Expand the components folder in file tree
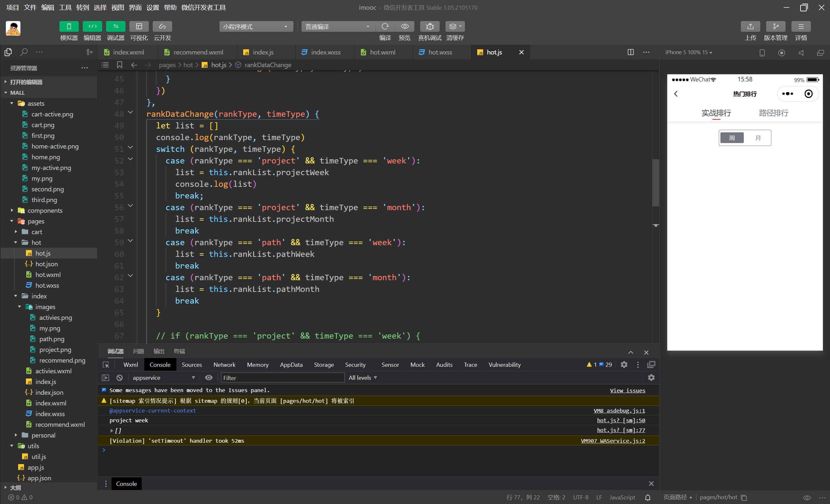830x504 pixels. 12,210
